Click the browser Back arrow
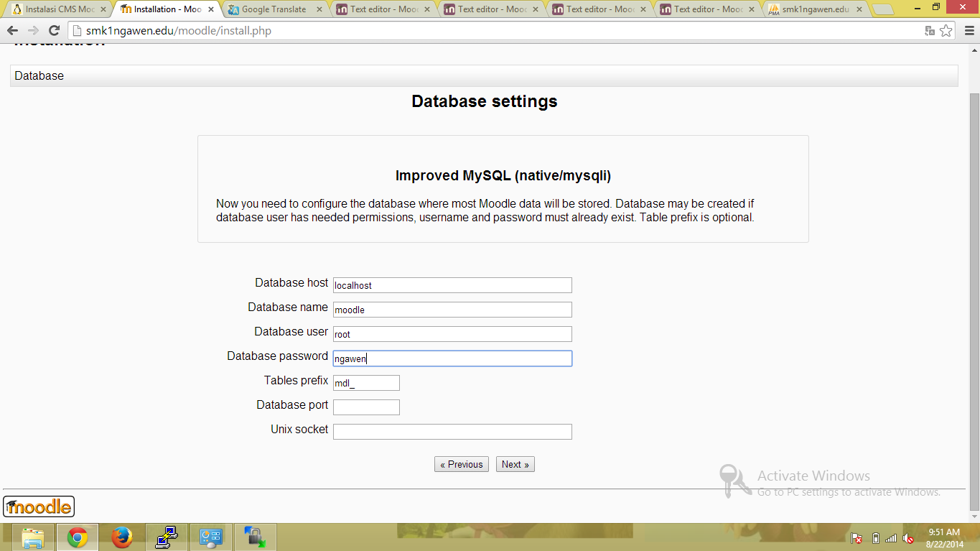Image resolution: width=980 pixels, height=551 pixels. [x=13, y=31]
